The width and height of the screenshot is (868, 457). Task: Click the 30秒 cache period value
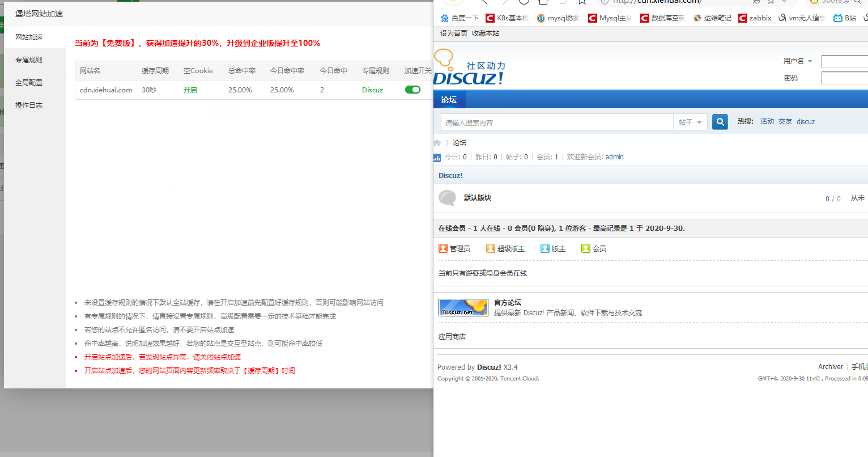tap(149, 90)
